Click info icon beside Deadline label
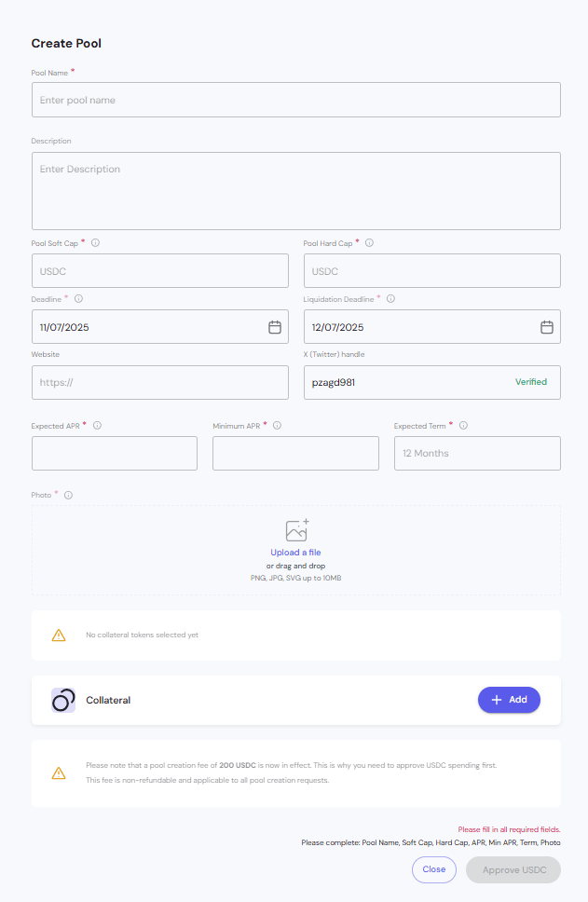588x902 pixels. 78,299
